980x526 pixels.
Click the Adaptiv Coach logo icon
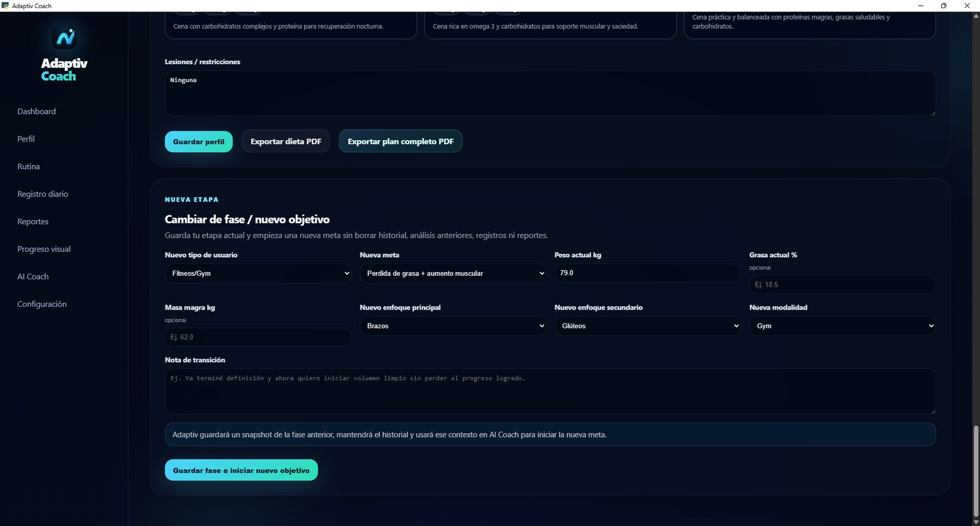pyautogui.click(x=64, y=38)
